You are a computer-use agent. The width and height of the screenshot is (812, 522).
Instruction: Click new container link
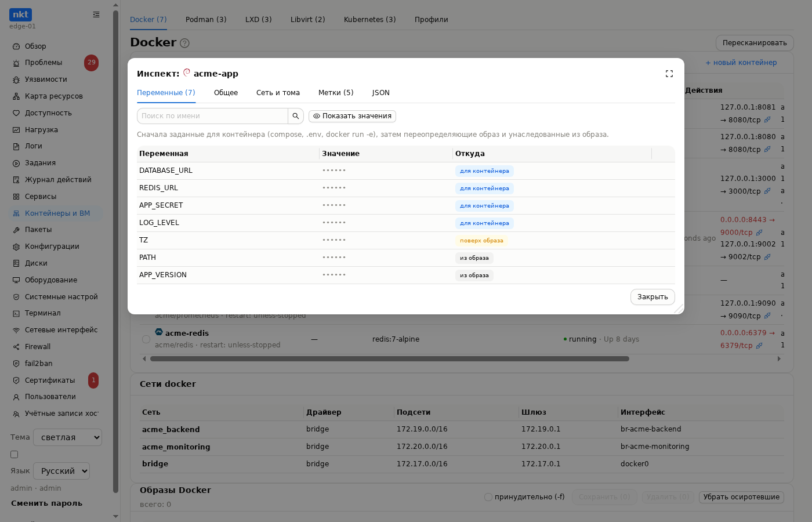point(741,63)
